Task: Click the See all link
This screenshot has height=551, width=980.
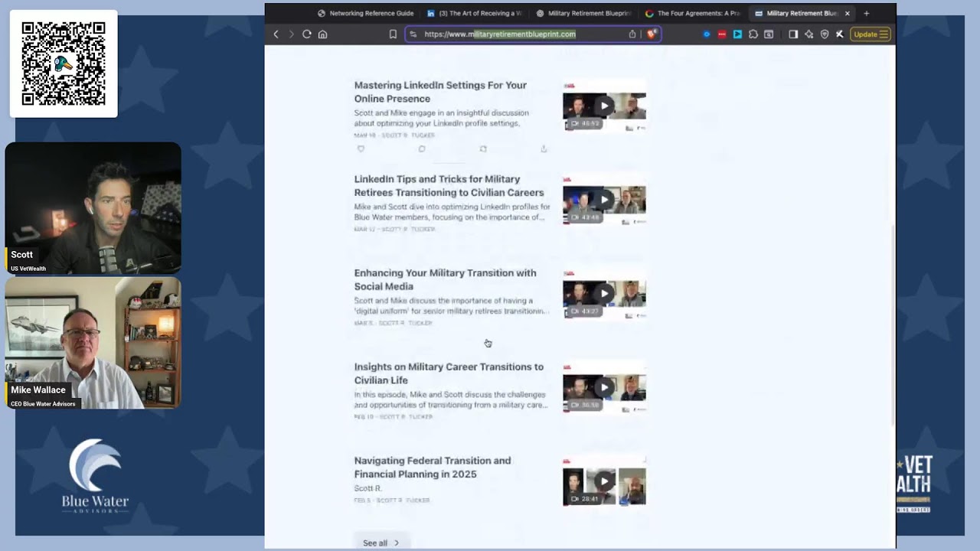Action: 381,543
